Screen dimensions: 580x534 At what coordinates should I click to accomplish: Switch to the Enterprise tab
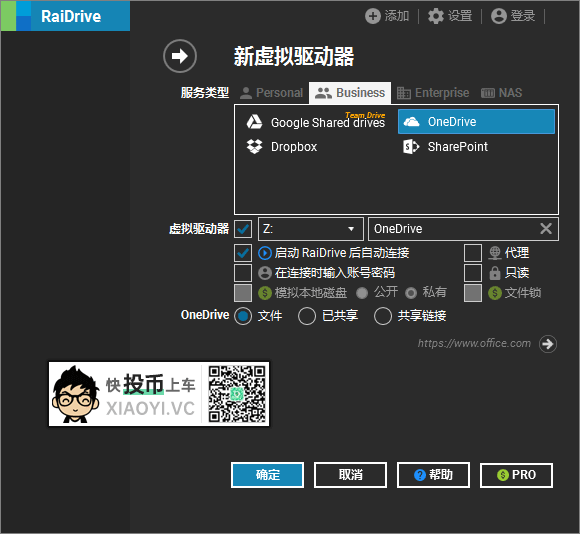coord(433,93)
